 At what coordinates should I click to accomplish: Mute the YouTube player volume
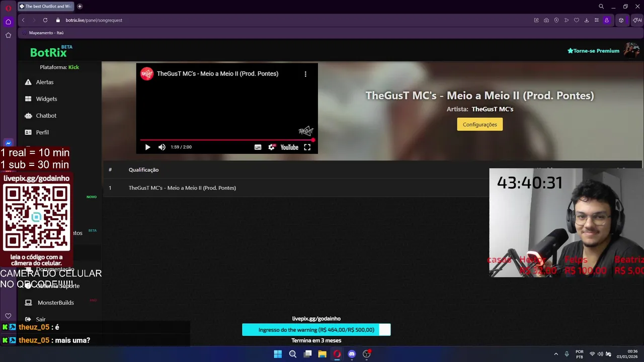[162, 147]
